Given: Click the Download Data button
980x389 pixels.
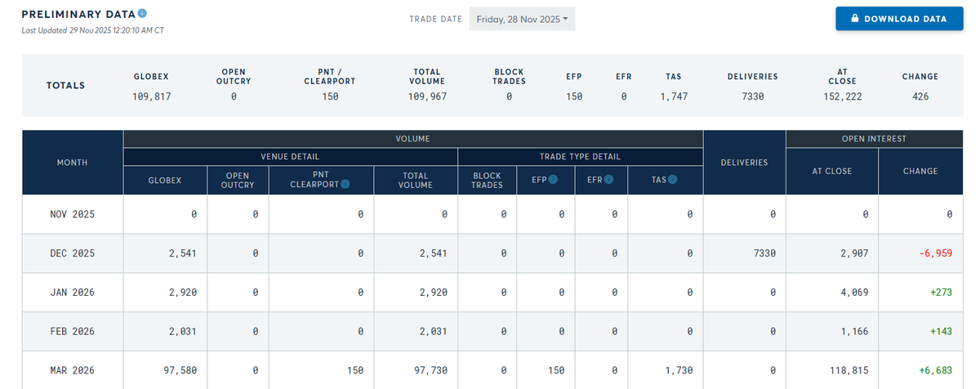Looking at the screenshot, I should point(899,19).
